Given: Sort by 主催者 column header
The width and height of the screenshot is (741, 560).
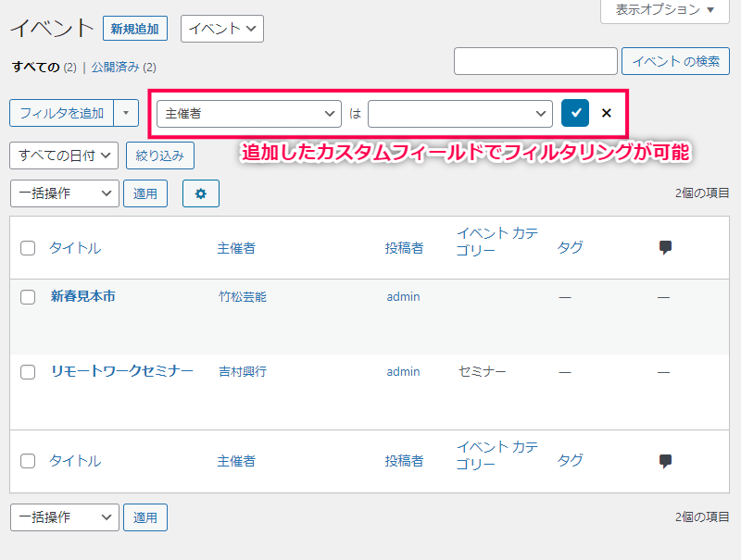Looking at the screenshot, I should [236, 248].
